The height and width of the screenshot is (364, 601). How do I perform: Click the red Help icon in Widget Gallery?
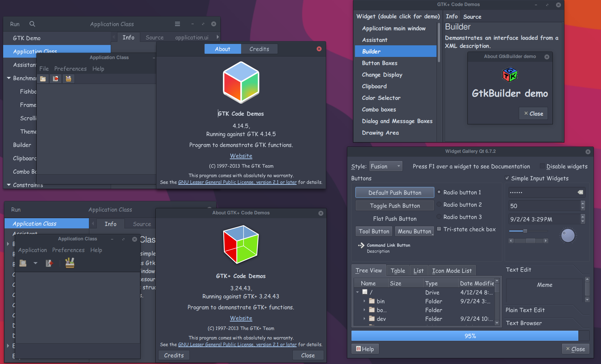point(358,349)
